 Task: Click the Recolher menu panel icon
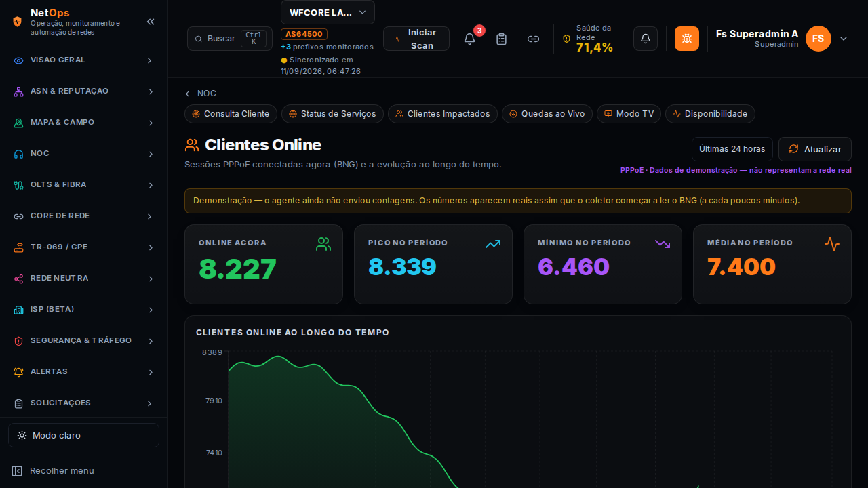pos(17,471)
